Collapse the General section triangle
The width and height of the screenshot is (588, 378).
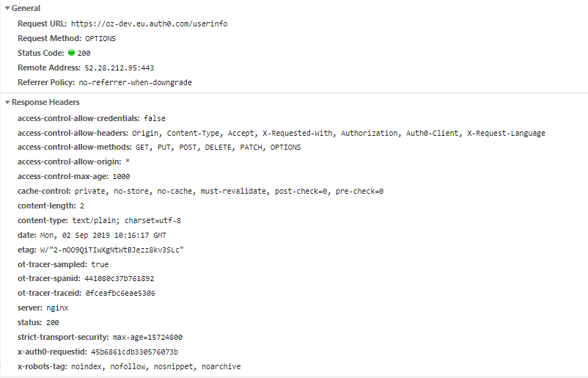tap(7, 8)
